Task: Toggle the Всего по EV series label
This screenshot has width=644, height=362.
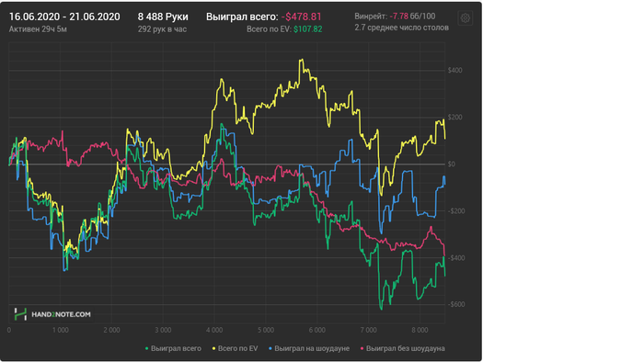Action: [x=237, y=348]
